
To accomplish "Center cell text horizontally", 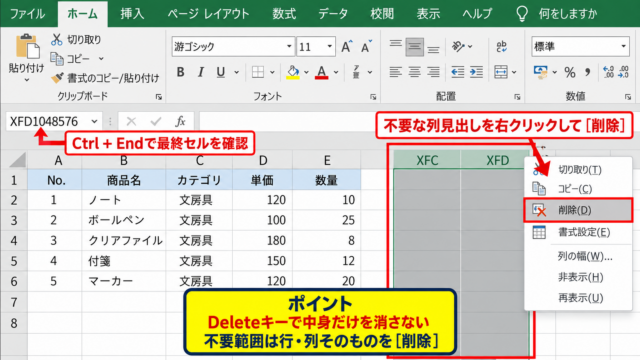I will click(414, 72).
